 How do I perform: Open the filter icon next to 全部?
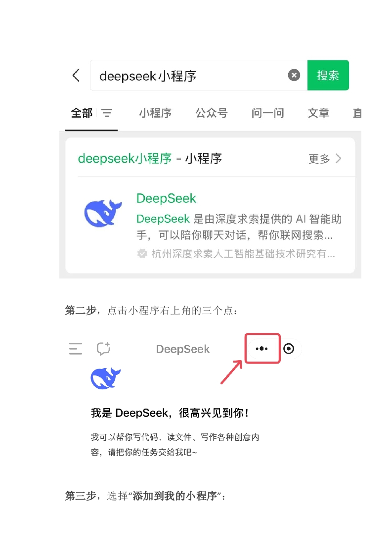click(106, 113)
